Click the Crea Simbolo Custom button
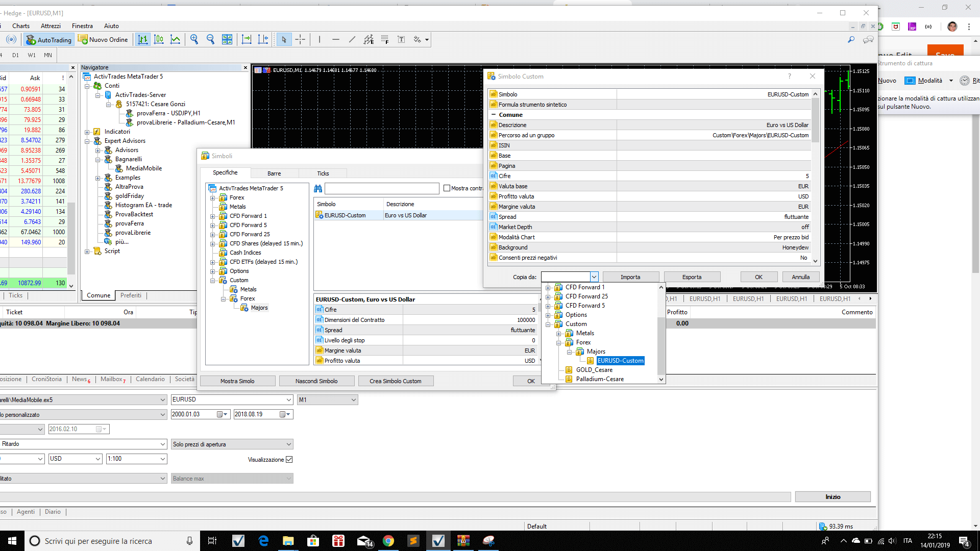 point(396,381)
